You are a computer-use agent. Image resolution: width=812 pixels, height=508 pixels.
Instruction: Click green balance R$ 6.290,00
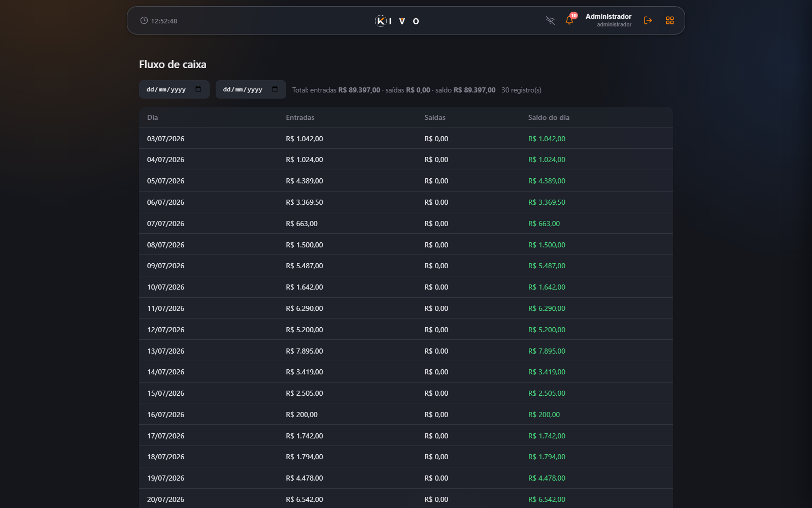[547, 308]
